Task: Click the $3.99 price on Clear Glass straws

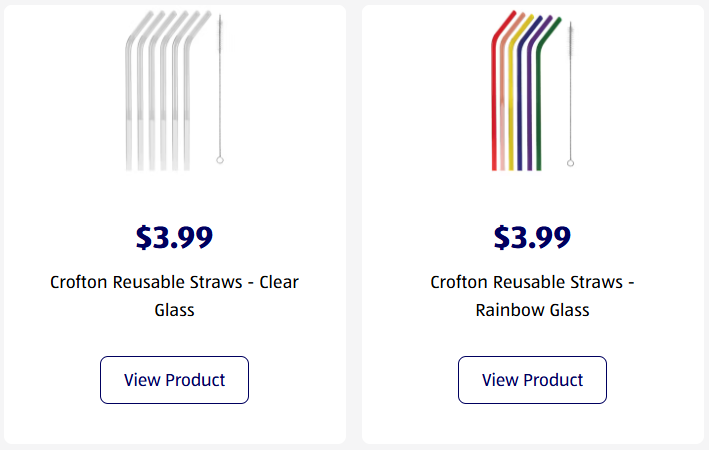Action: tap(174, 237)
